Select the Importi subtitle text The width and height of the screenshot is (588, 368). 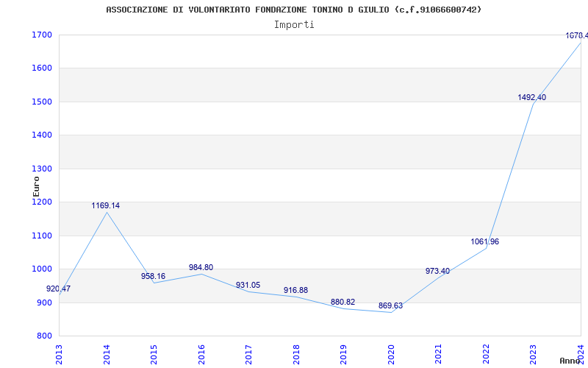pos(294,25)
